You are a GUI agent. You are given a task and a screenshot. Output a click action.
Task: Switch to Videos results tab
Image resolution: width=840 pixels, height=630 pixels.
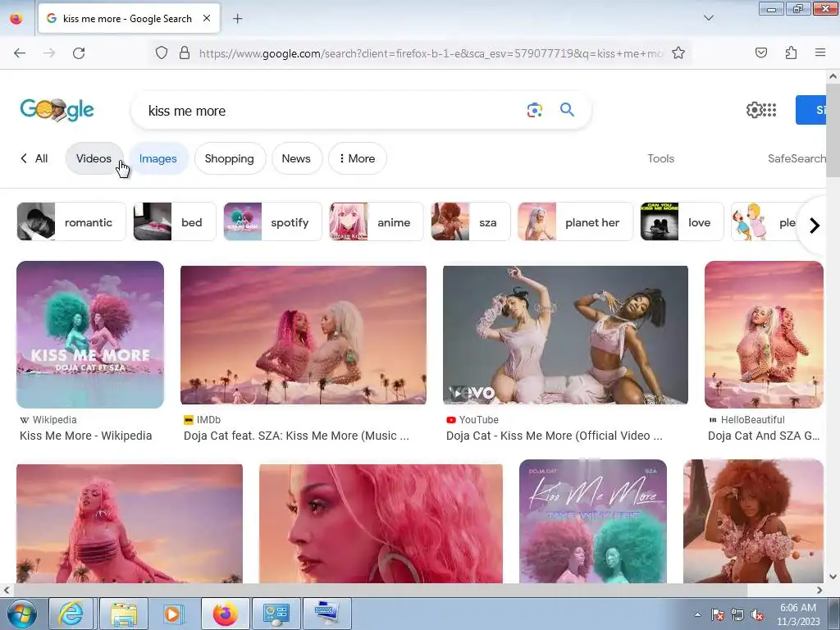(x=94, y=158)
